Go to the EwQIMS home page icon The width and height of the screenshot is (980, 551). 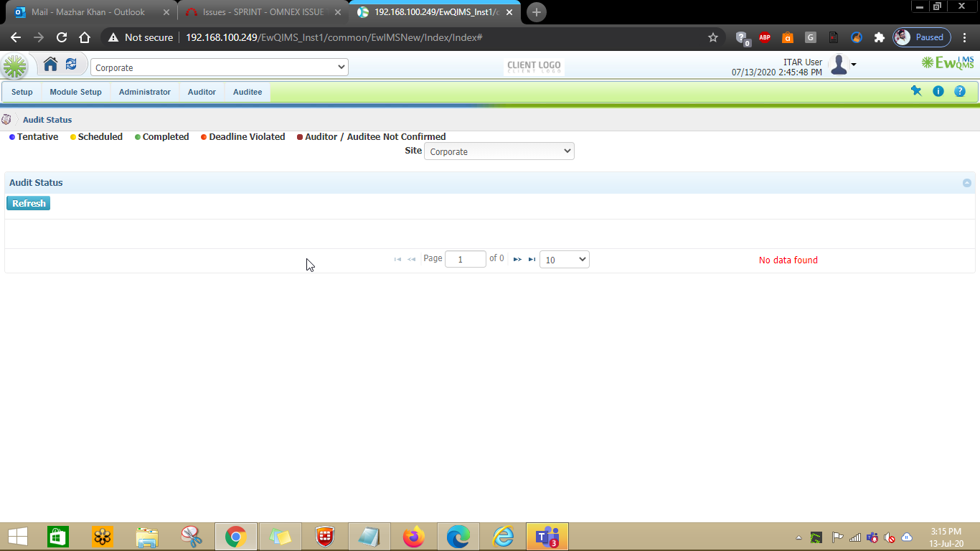(50, 65)
